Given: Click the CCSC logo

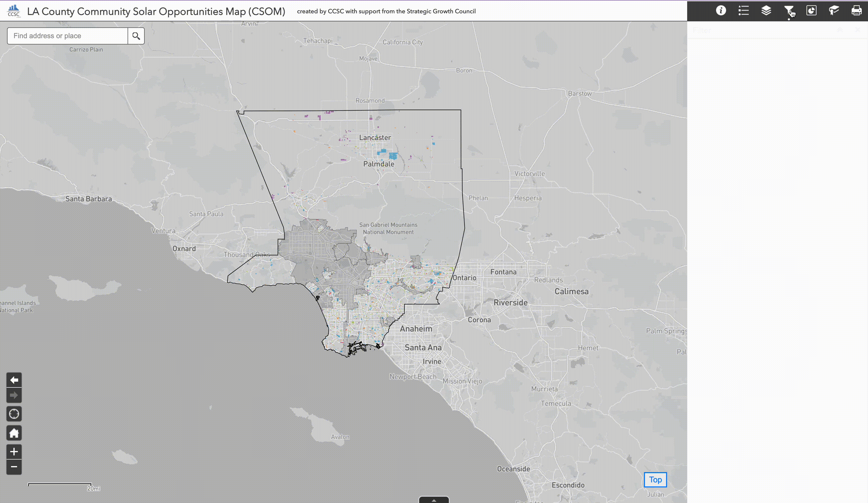Looking at the screenshot, I should click(14, 11).
